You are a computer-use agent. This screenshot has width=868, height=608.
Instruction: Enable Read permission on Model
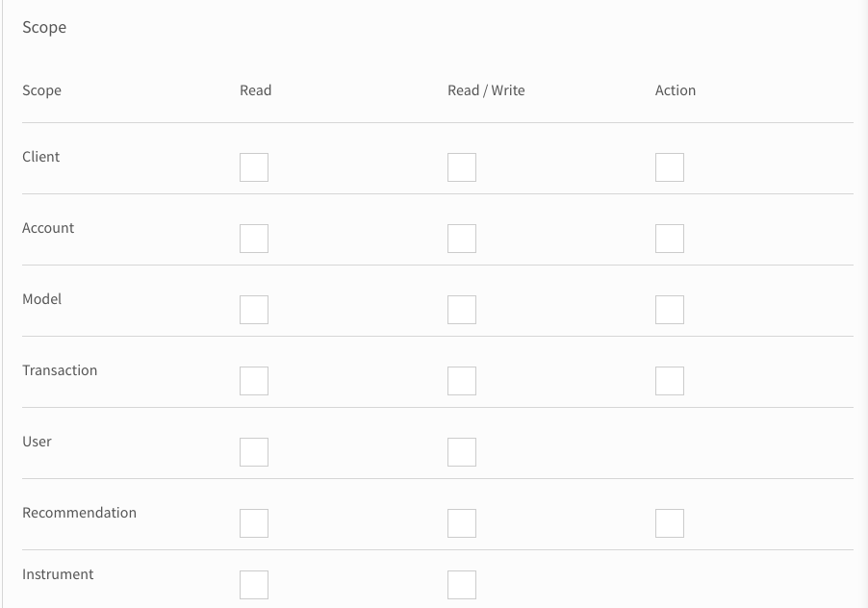tap(253, 309)
